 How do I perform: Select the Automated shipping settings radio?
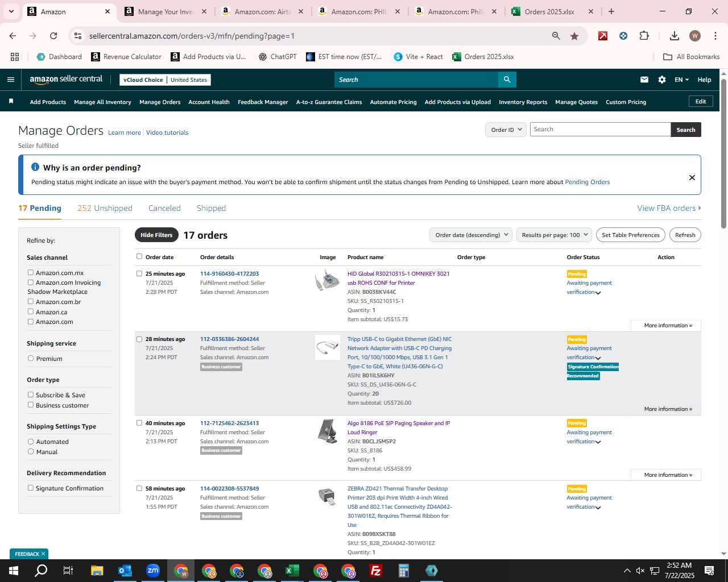tap(31, 441)
